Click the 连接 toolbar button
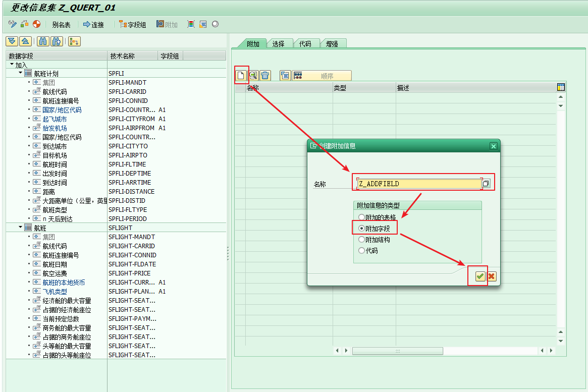588x392 pixels. click(x=94, y=24)
